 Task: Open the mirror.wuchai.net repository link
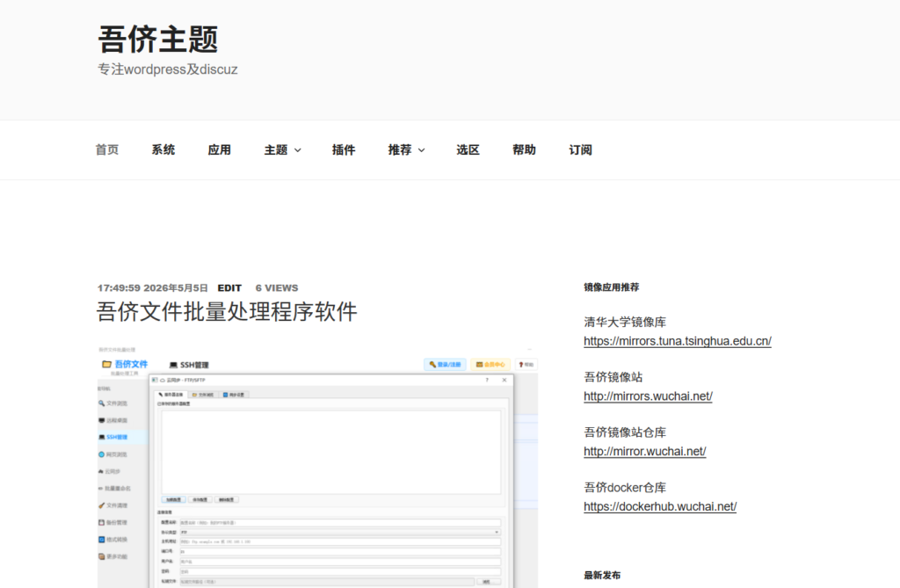[x=644, y=452]
